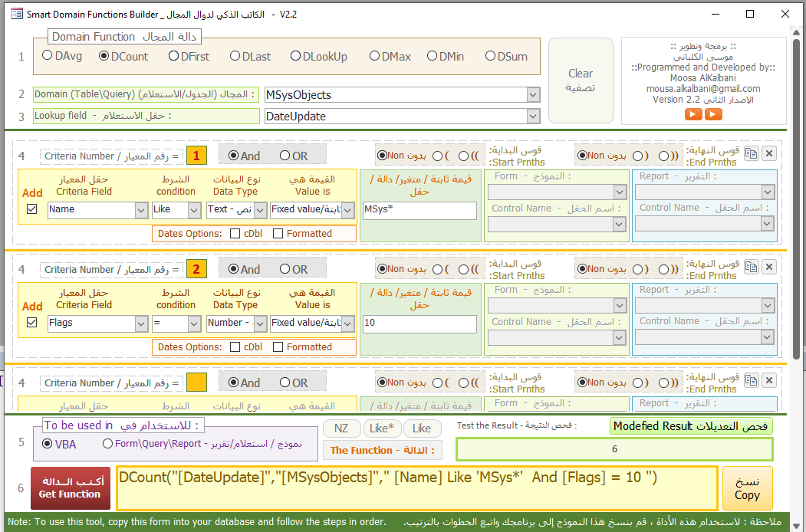
Task: Click the copy icon on the third criteria row
Action: [x=752, y=380]
